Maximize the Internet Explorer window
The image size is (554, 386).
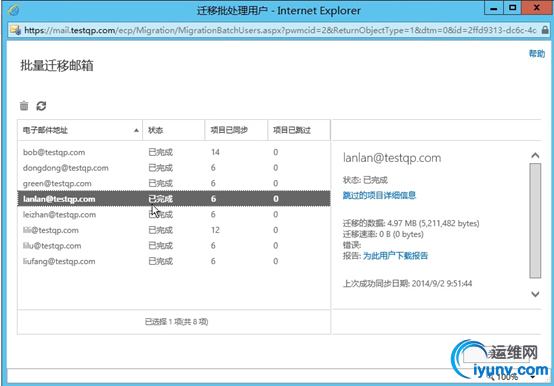pyautogui.click(x=512, y=8)
